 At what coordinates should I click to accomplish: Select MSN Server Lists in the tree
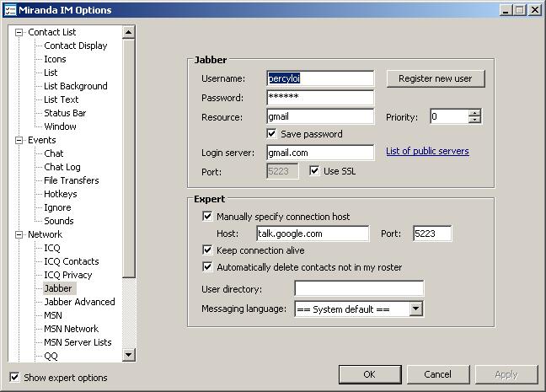pyautogui.click(x=78, y=342)
